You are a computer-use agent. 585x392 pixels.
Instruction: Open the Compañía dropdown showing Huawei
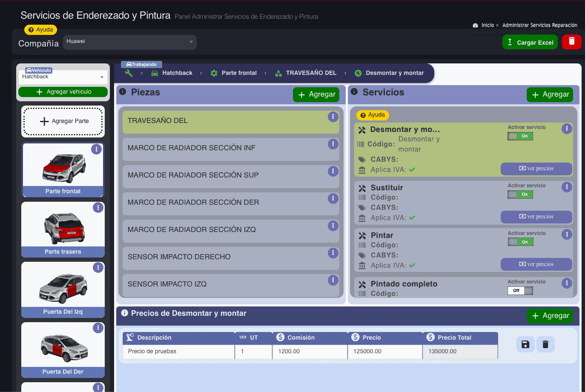[x=130, y=42]
